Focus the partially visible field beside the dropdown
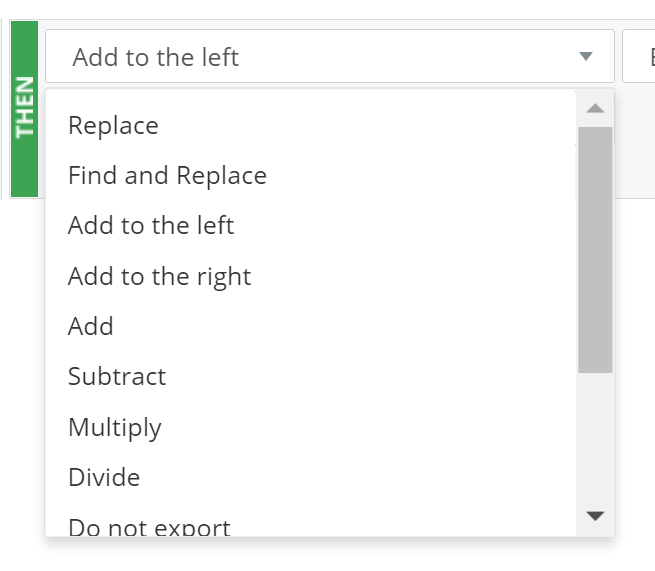The height and width of the screenshot is (571, 655). (639, 56)
